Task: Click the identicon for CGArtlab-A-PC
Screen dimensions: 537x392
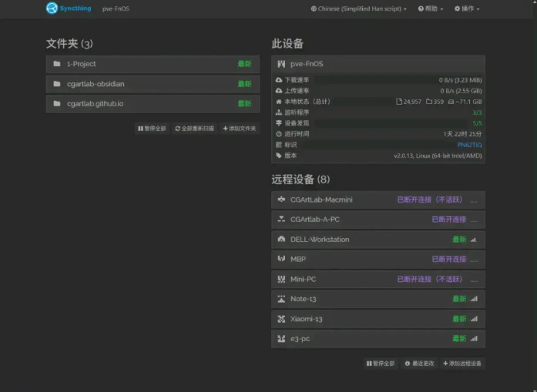Action: [281, 219]
